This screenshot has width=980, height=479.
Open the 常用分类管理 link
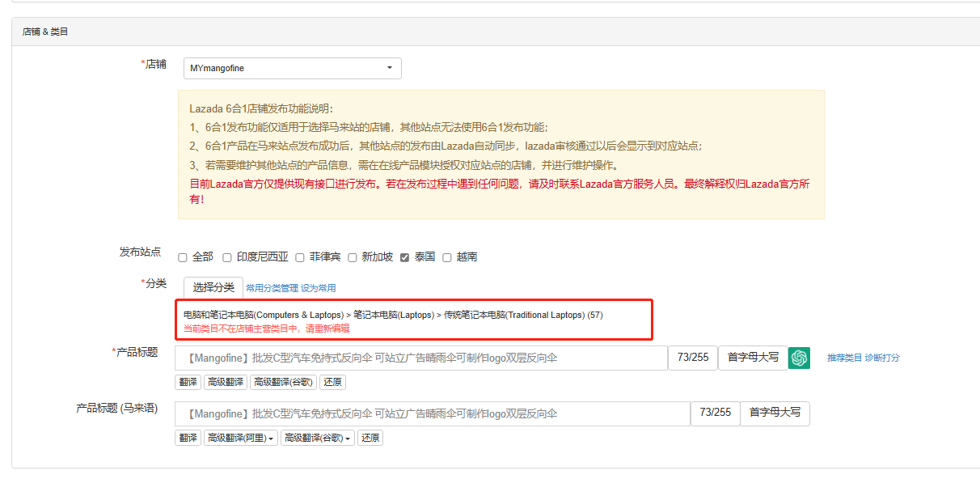pyautogui.click(x=272, y=288)
